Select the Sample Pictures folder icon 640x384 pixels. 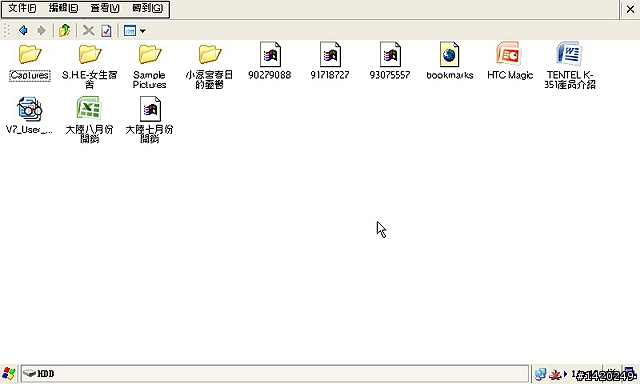point(150,54)
